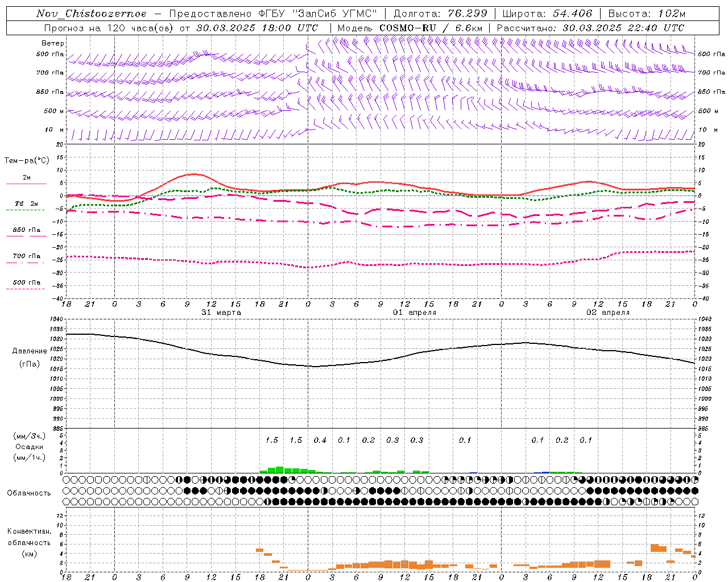Click the "Ветер" wind section label
This screenshot has width=728, height=582.
(53, 43)
